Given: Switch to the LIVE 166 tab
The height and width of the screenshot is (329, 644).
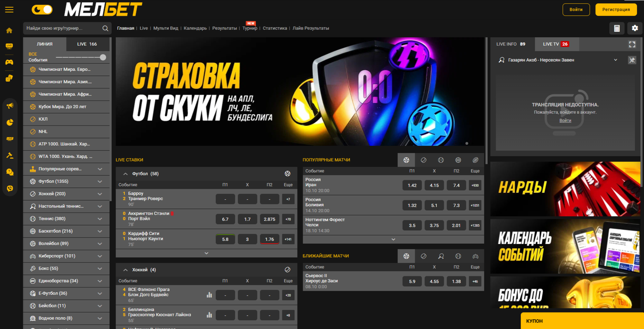Looking at the screenshot, I should [x=87, y=44].
